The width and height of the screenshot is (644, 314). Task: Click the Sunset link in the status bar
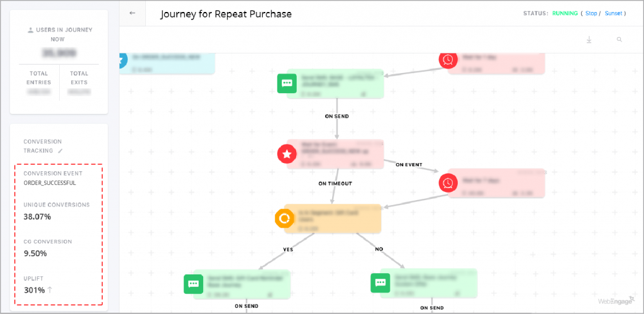(614, 13)
